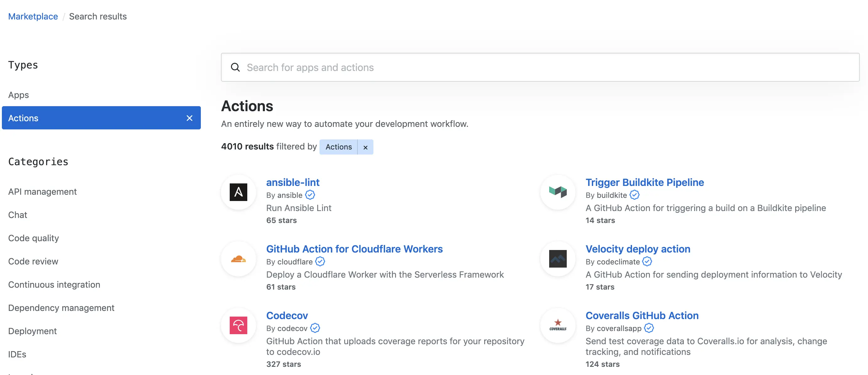Image resolution: width=868 pixels, height=375 pixels.
Task: Click the Velocity codeclimate logo icon
Action: 558,259
